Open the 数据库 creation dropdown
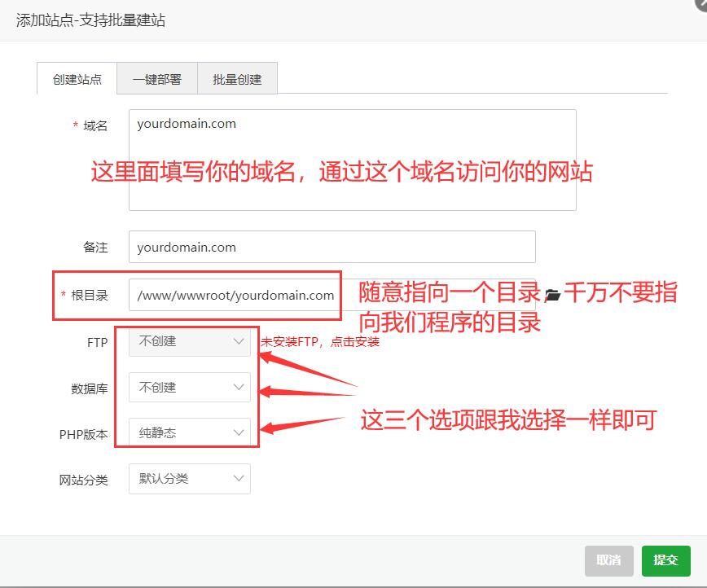The image size is (707, 588). tap(189, 388)
